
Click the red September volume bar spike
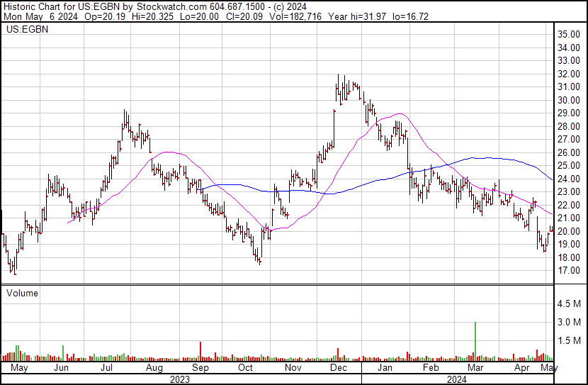tap(200, 351)
